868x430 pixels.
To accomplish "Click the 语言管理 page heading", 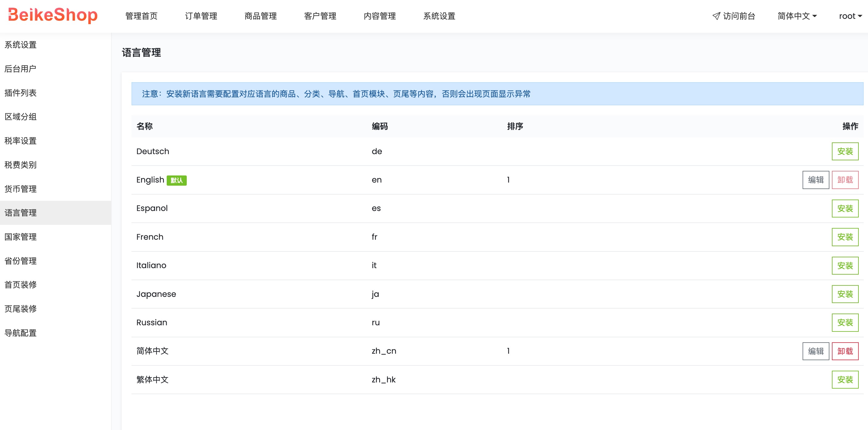I will click(141, 52).
